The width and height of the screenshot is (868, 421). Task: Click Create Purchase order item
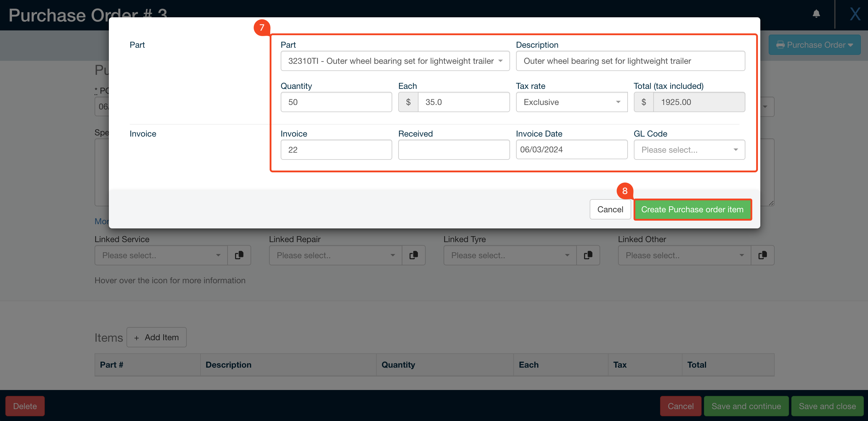tap(692, 209)
